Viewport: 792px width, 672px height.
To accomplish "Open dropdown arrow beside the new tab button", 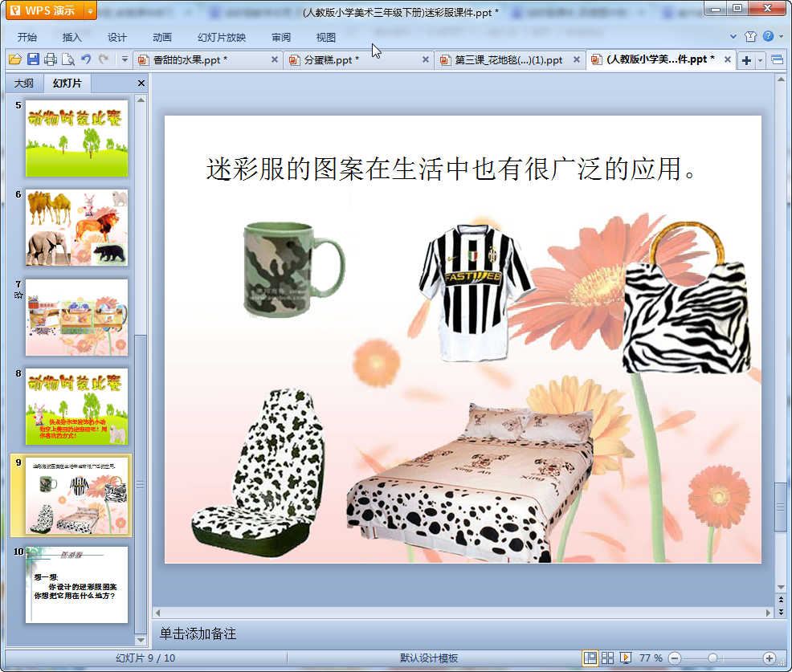I will (760, 60).
